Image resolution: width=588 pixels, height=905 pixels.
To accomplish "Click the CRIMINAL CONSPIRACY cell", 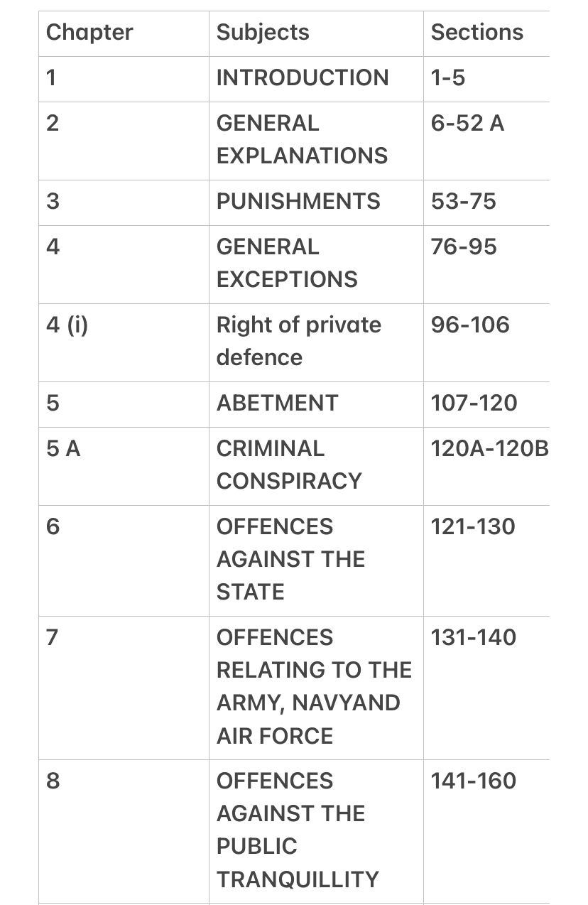I will pyautogui.click(x=289, y=465).
